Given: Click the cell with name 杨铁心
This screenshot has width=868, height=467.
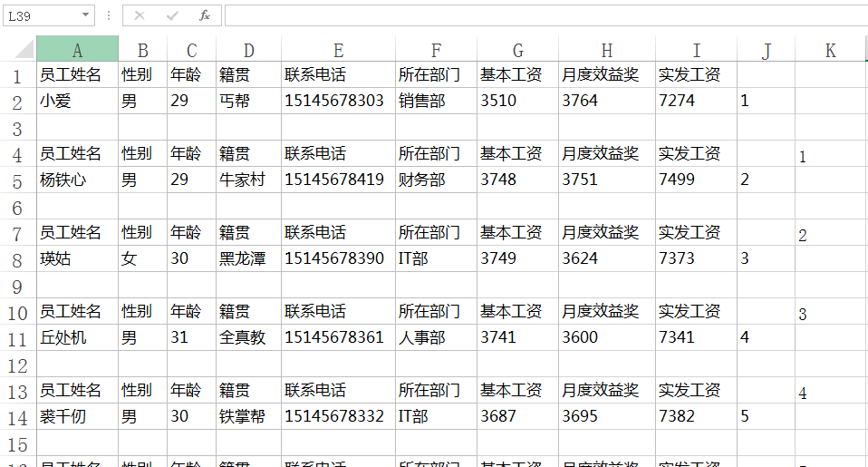Looking at the screenshot, I should (x=78, y=180).
